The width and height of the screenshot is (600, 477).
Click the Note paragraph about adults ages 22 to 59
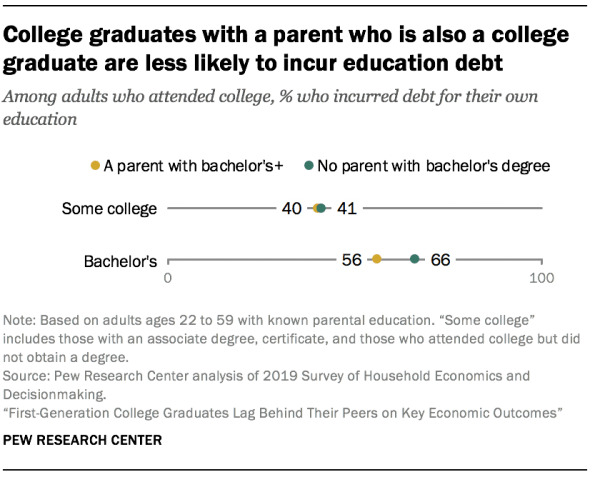[x=288, y=337]
